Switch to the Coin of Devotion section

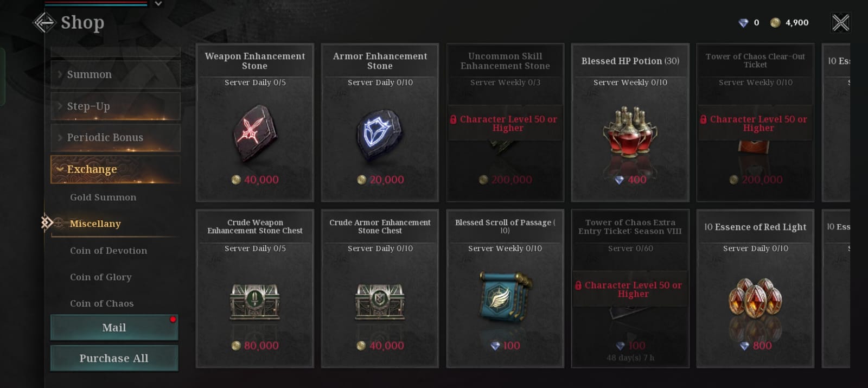pyautogui.click(x=108, y=251)
